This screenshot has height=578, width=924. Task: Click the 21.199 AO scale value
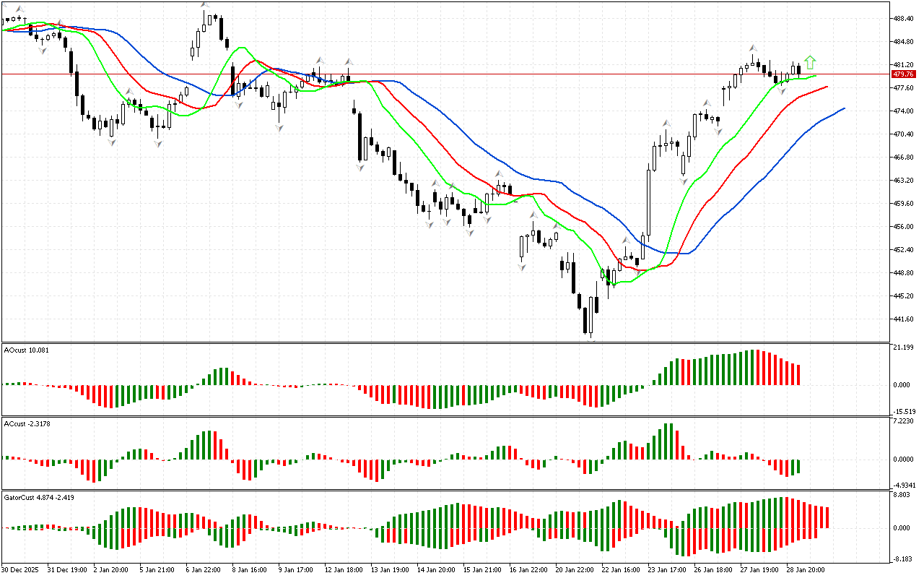[904, 348]
